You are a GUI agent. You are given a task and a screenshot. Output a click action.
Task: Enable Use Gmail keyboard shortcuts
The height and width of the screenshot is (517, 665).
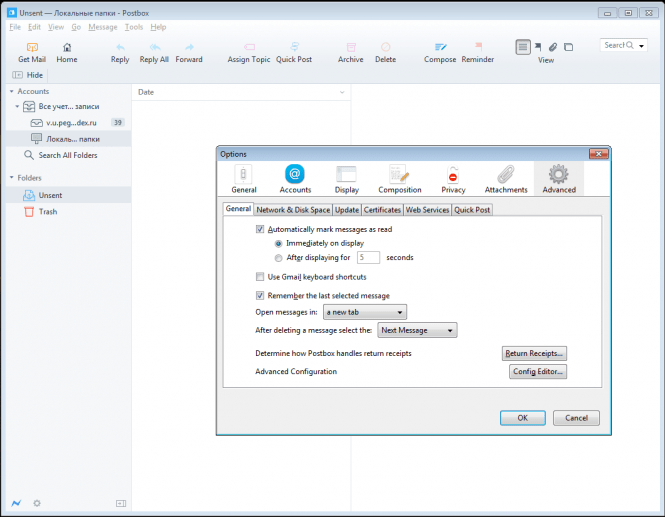tap(260, 277)
